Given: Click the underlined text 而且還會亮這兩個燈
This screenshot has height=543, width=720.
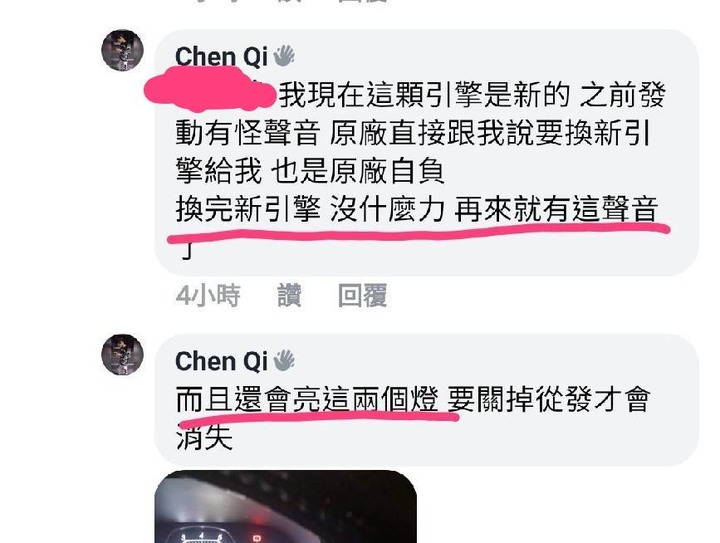Looking at the screenshot, I should click(x=307, y=399).
